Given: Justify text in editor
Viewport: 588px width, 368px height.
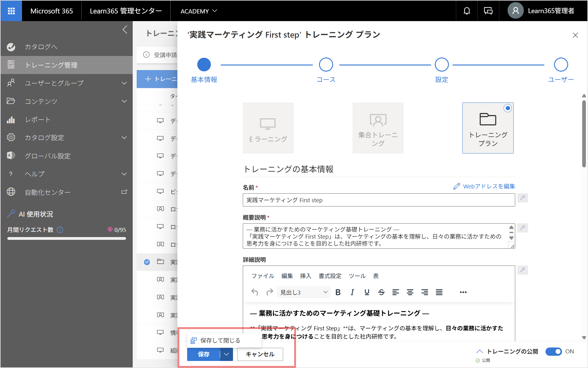Looking at the screenshot, I should tap(439, 292).
